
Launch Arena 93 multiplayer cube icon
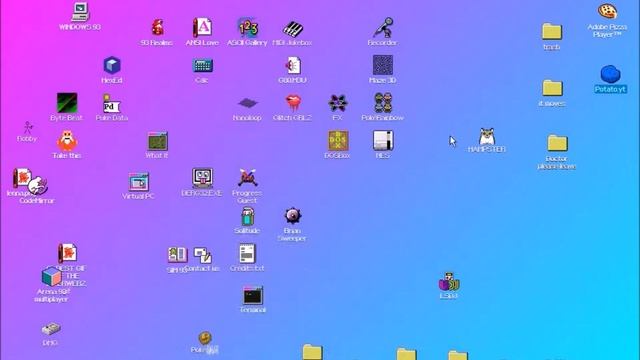51,276
